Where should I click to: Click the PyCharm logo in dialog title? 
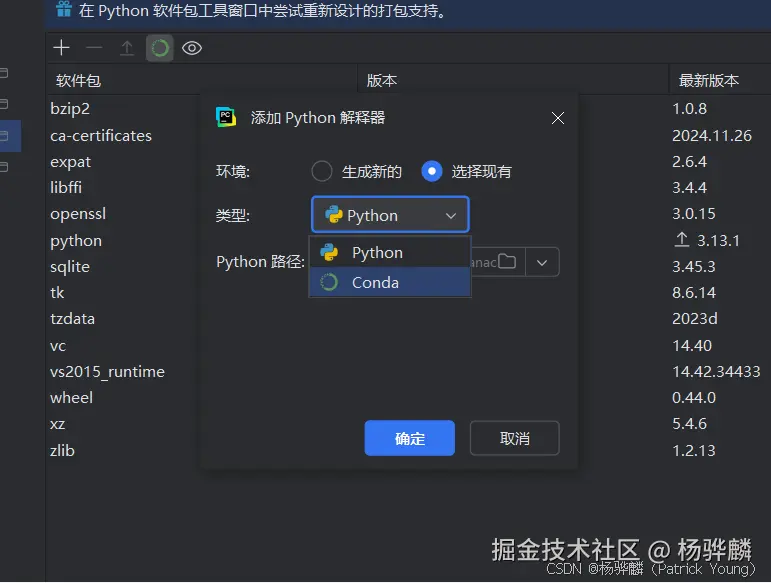click(x=226, y=117)
